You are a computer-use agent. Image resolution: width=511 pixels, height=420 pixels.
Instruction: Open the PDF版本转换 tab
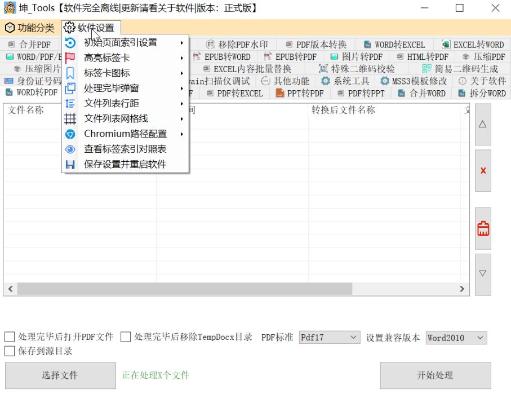tap(316, 45)
